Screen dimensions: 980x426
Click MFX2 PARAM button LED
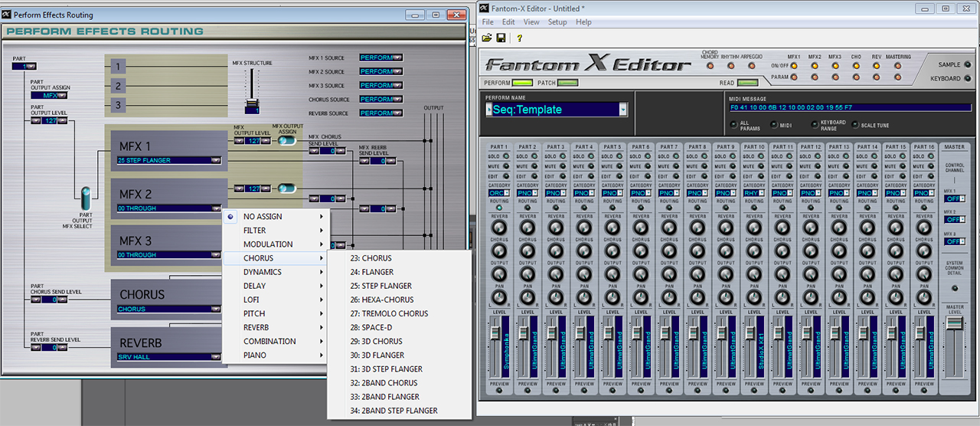tap(815, 77)
